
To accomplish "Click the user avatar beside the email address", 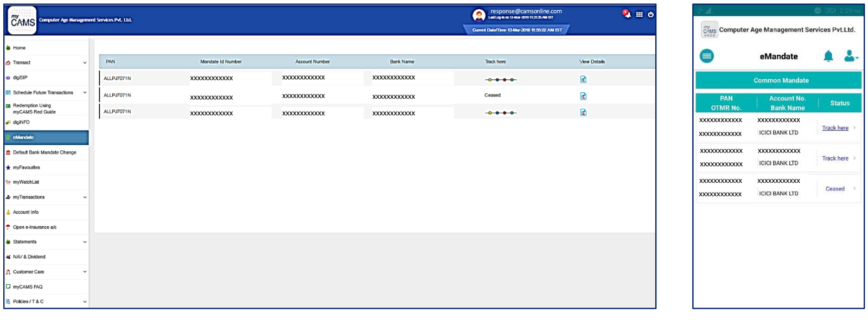I will coord(478,15).
